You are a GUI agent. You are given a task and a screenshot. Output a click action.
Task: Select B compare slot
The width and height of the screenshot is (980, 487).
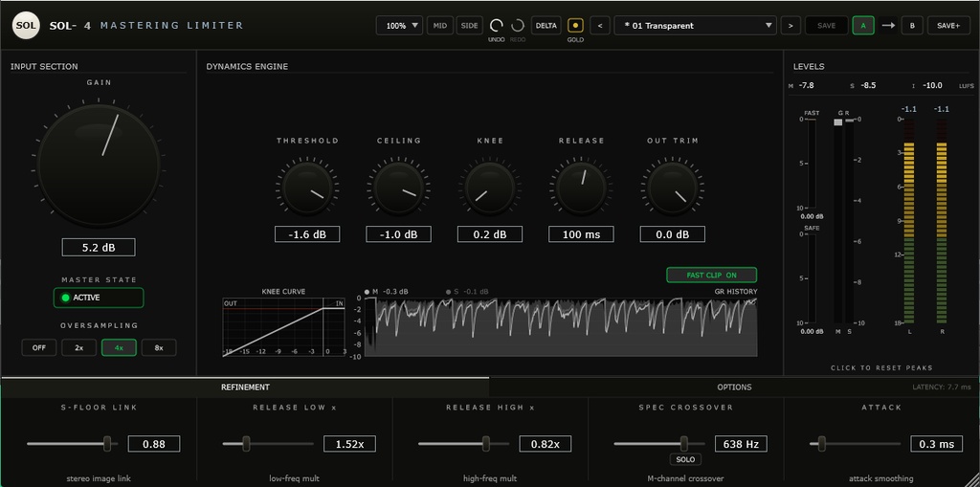[x=912, y=26]
